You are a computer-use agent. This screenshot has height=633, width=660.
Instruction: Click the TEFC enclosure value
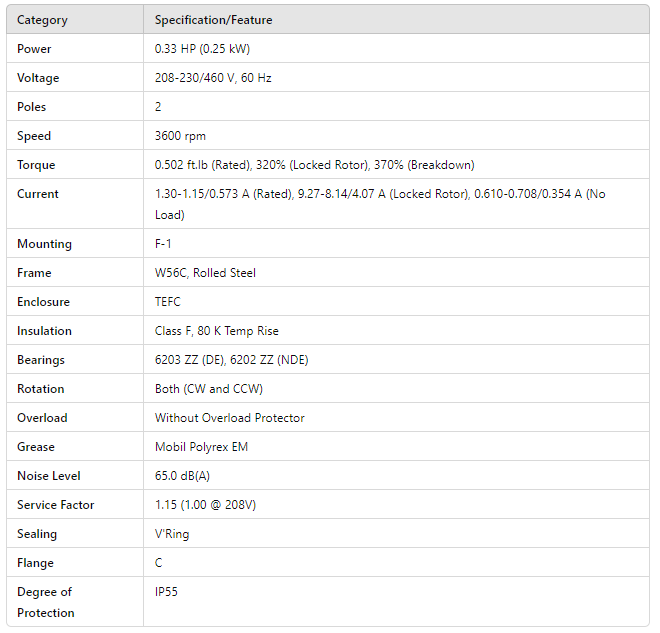(x=168, y=302)
